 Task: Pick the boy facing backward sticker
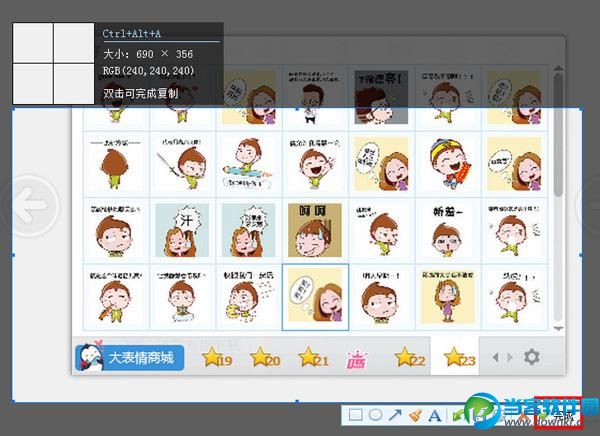click(116, 164)
